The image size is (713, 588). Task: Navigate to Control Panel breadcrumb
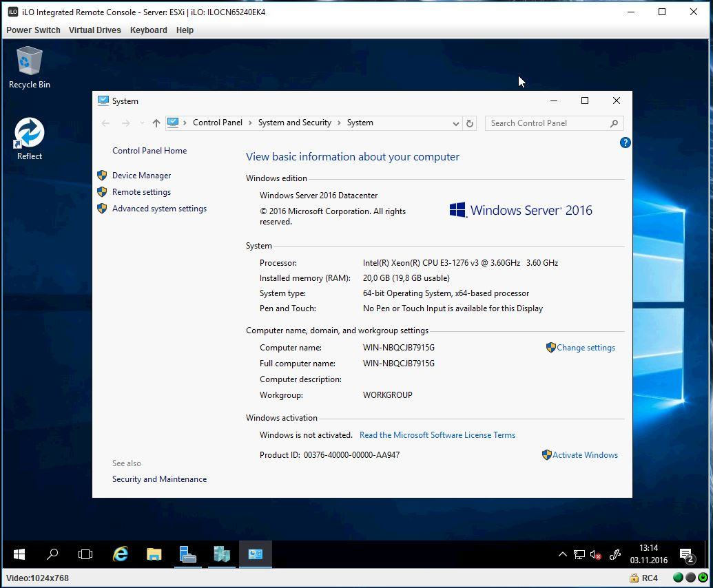[218, 123]
